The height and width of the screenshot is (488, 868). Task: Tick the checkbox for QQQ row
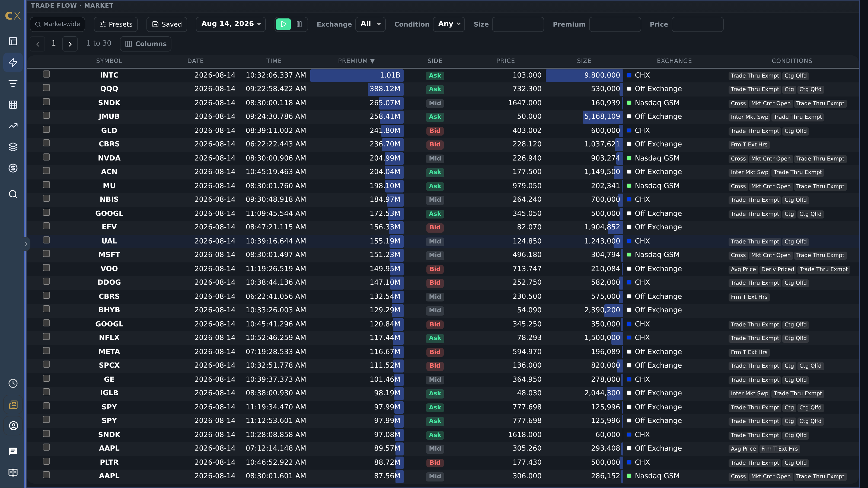pyautogui.click(x=46, y=88)
